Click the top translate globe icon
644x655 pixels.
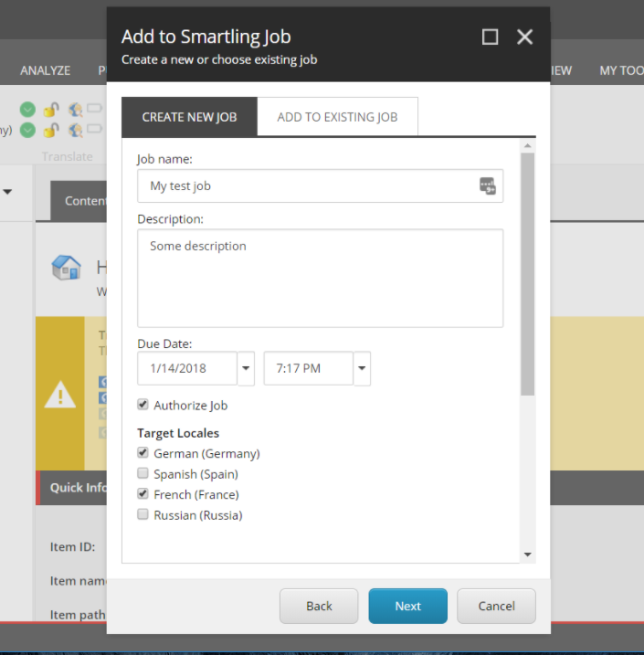point(76,110)
